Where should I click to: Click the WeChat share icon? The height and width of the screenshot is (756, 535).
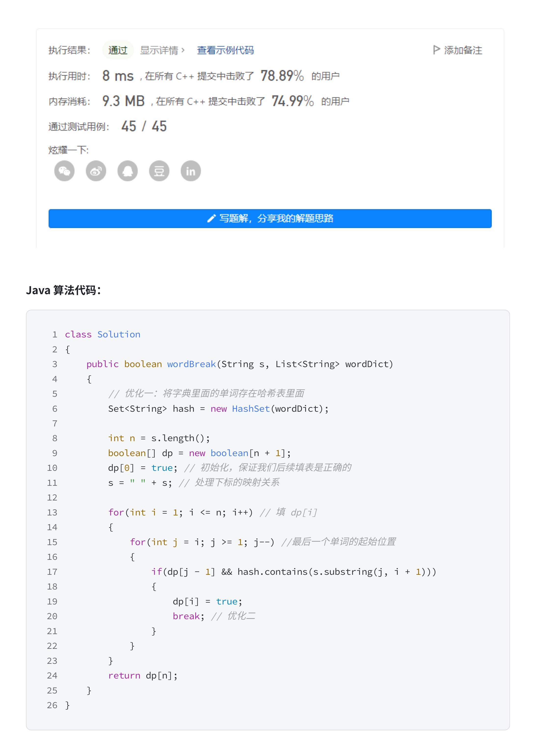tap(64, 171)
